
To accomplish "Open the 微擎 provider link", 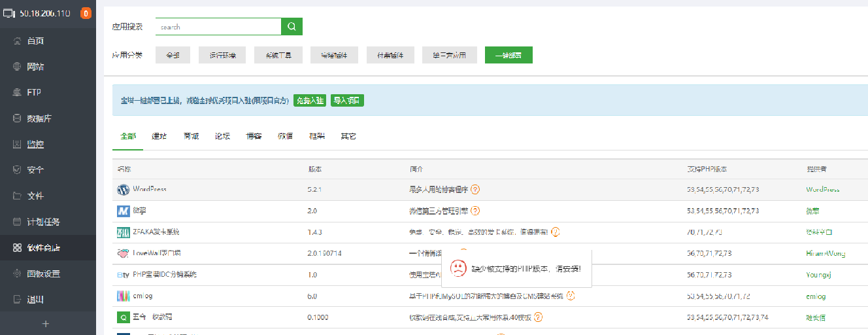I will pyautogui.click(x=813, y=211).
